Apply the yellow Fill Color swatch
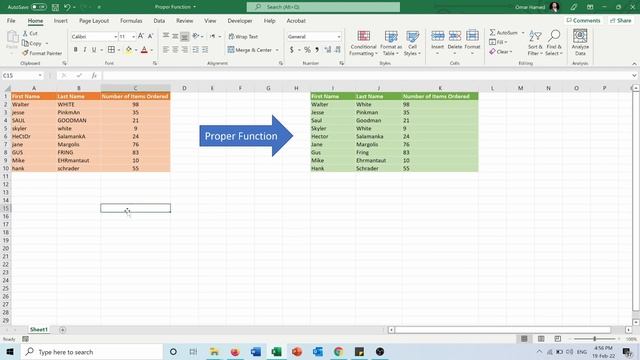This screenshot has width=640, height=360. point(129,50)
